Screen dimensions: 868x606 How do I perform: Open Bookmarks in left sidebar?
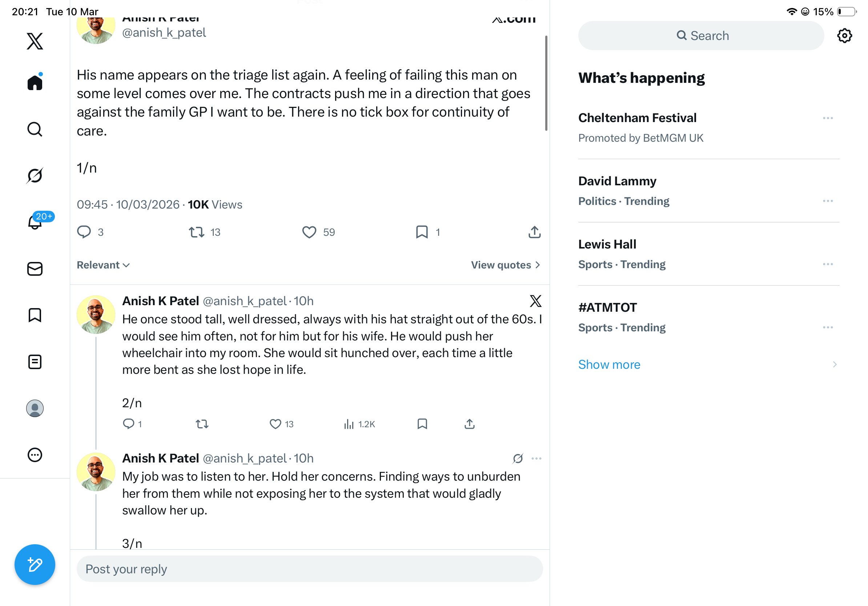point(35,315)
